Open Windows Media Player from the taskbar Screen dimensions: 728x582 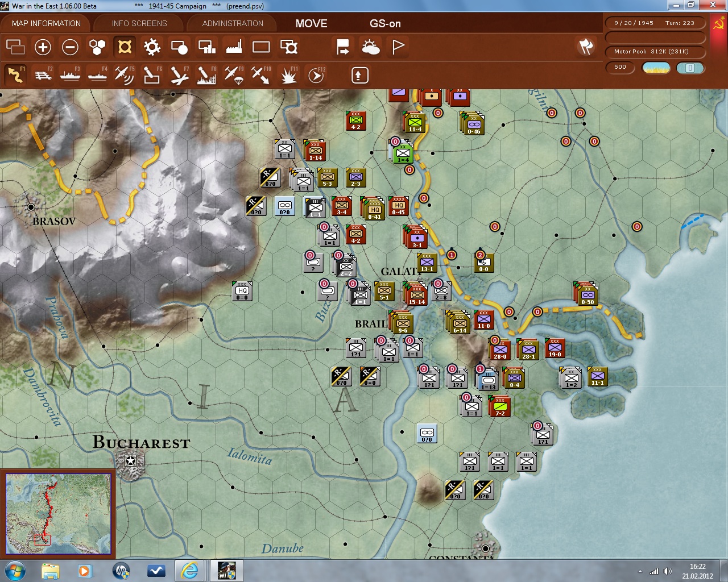(x=85, y=571)
